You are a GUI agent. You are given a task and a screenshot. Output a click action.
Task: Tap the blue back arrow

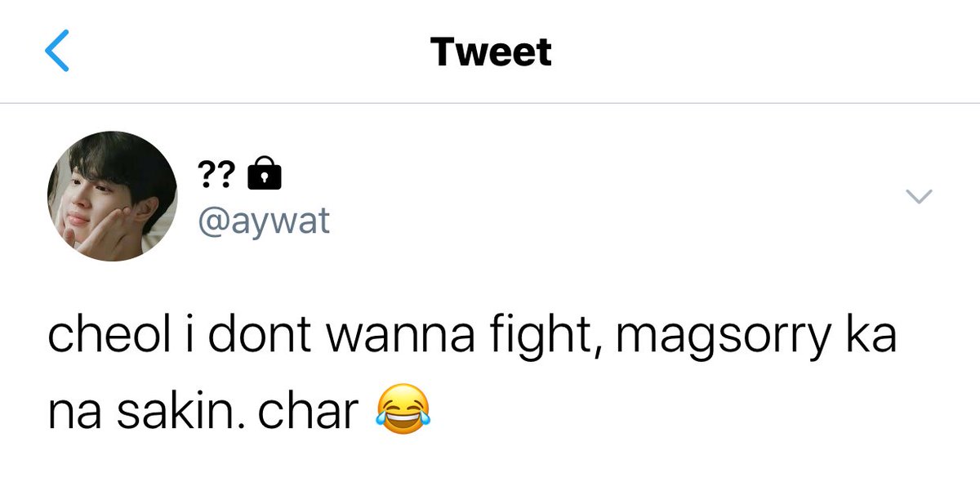pos(57,51)
